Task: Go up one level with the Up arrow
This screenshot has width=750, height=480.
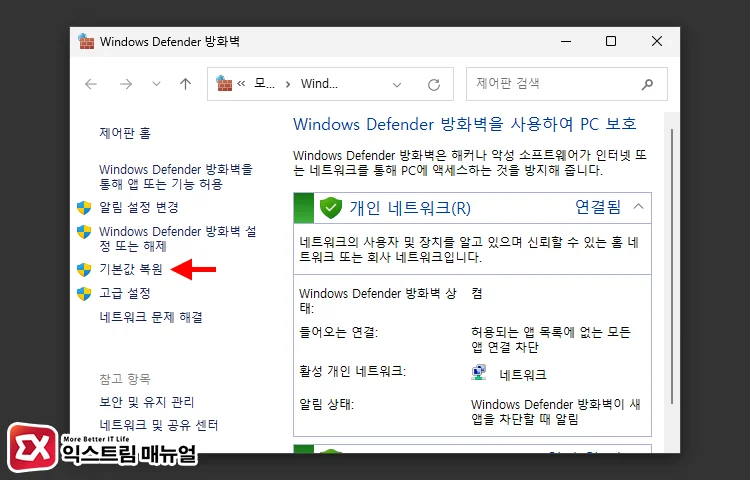Action: (x=186, y=84)
